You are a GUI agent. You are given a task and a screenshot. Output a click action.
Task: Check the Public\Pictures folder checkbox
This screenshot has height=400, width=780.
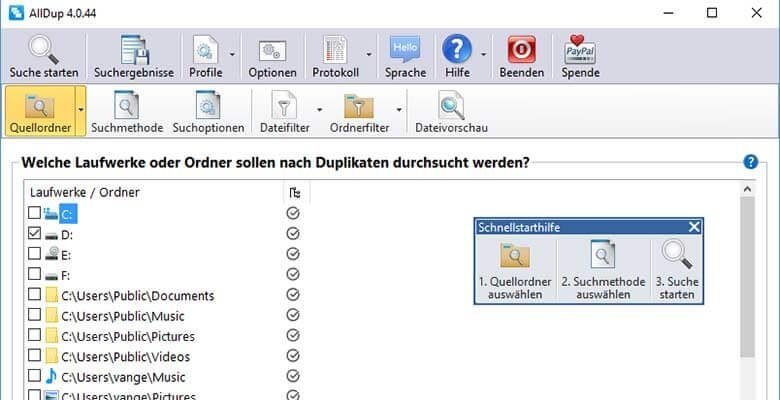point(34,335)
